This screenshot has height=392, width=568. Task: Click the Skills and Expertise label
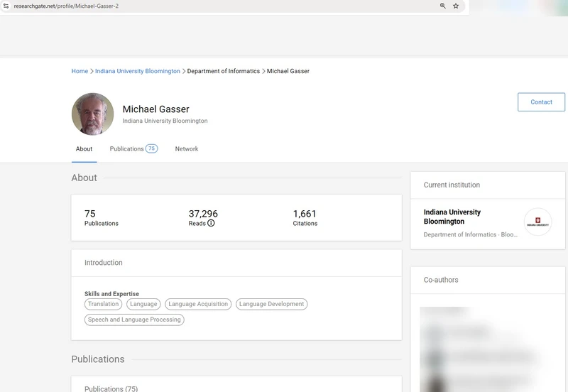click(111, 294)
